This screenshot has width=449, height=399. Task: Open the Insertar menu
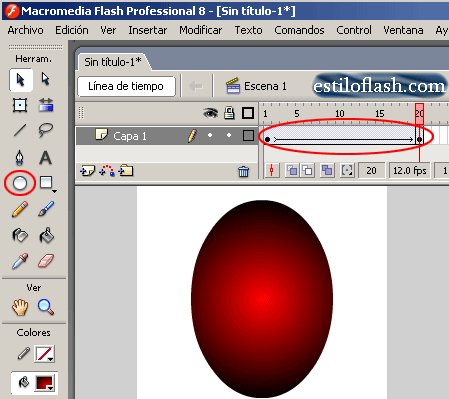(x=148, y=30)
